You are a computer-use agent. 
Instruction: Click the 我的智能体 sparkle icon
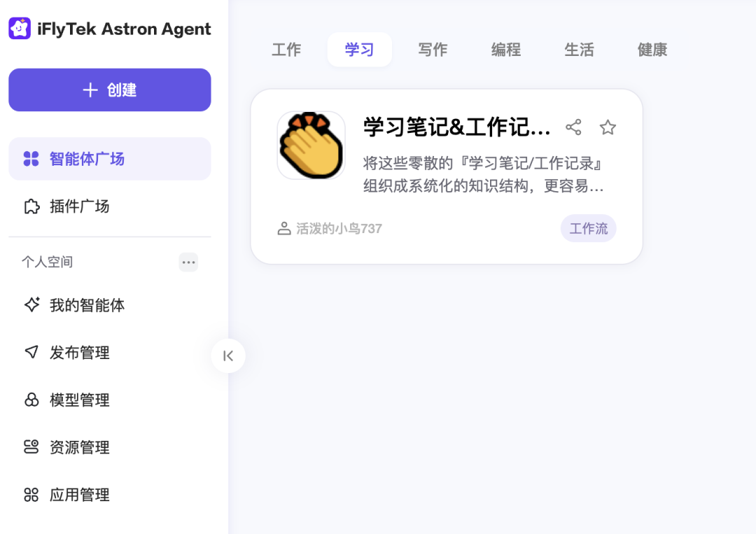point(31,304)
